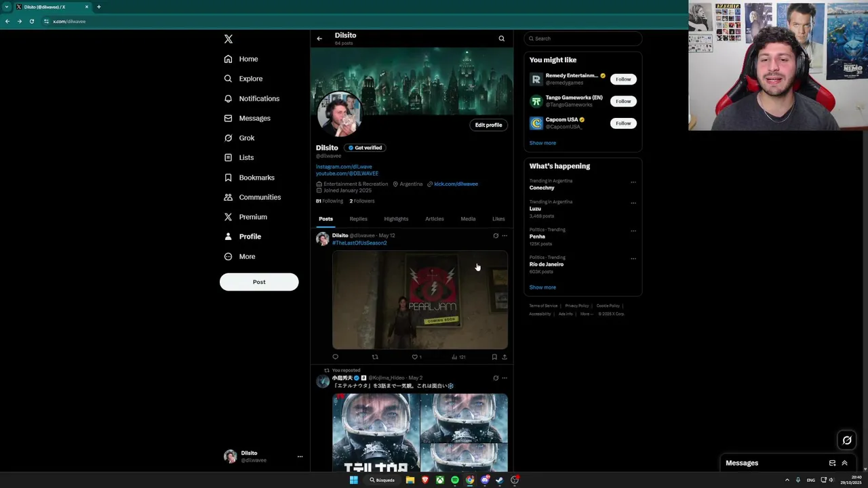This screenshot has width=868, height=488.
Task: Switch to the Likes tab
Action: pyautogui.click(x=498, y=219)
